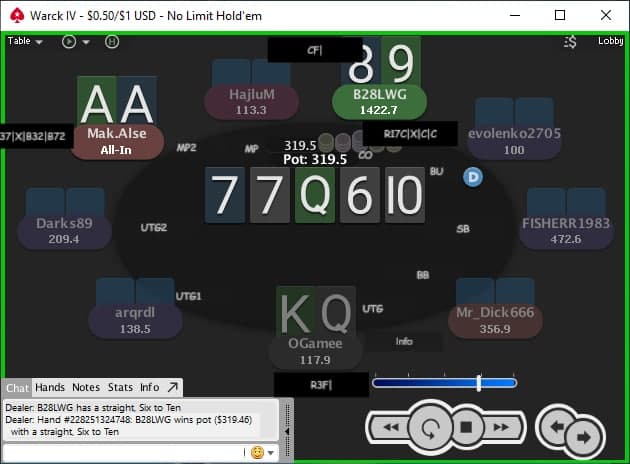Click the R3F| HUD label

coord(321,385)
